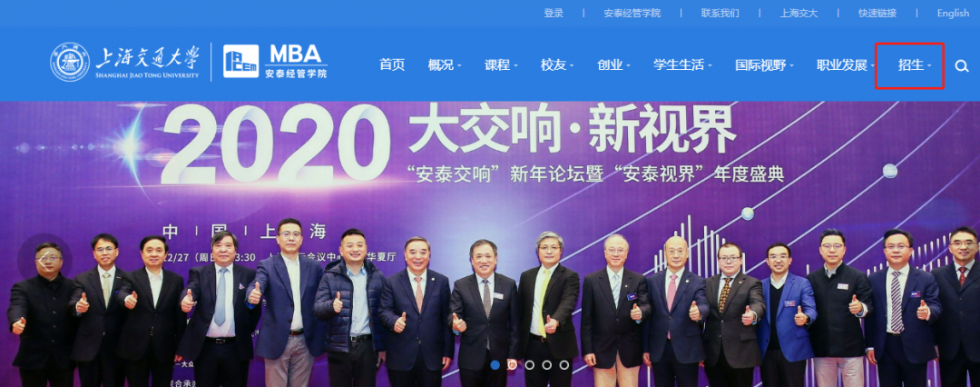This screenshot has height=387, width=980.
Task: Expand the 学生生活 menu
Action: (682, 65)
